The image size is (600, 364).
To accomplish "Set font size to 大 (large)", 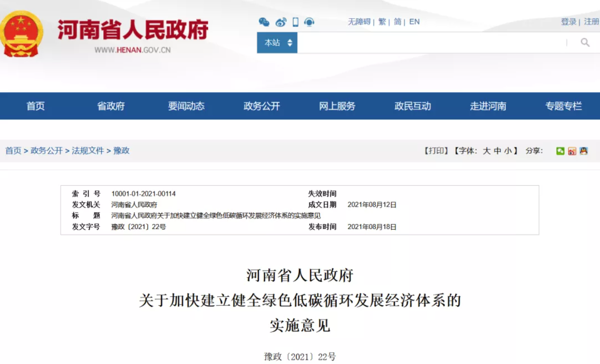I will (x=486, y=151).
